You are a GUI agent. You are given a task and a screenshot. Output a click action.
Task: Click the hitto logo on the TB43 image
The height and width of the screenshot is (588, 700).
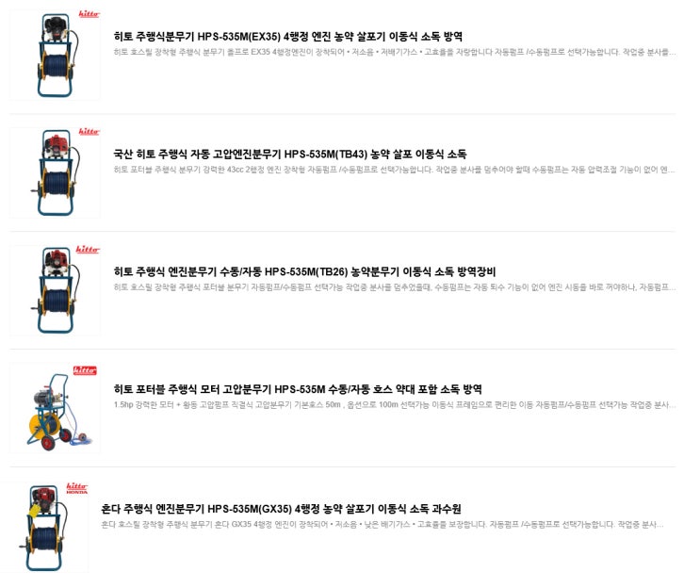coord(89,131)
